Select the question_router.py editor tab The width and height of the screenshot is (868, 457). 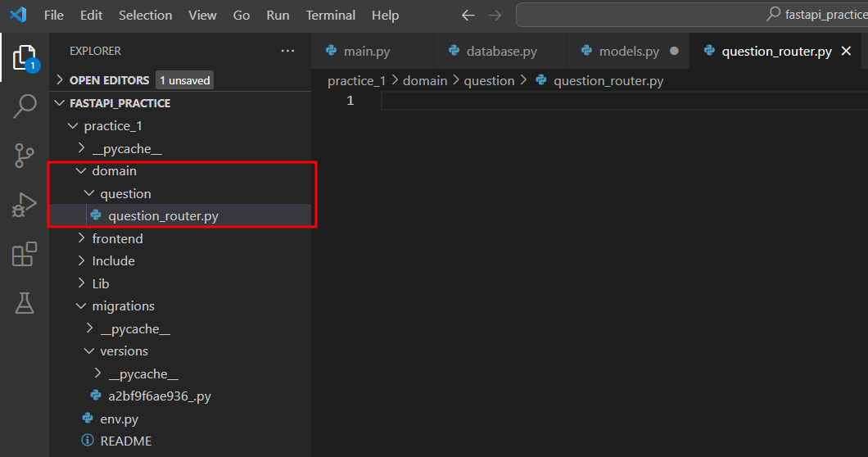point(776,51)
